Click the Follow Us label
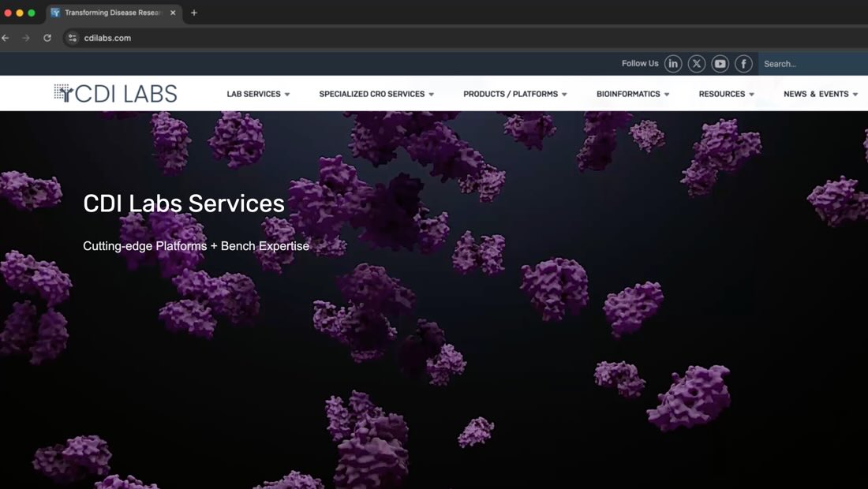Screen dimensions: 868x489 (x=639, y=63)
